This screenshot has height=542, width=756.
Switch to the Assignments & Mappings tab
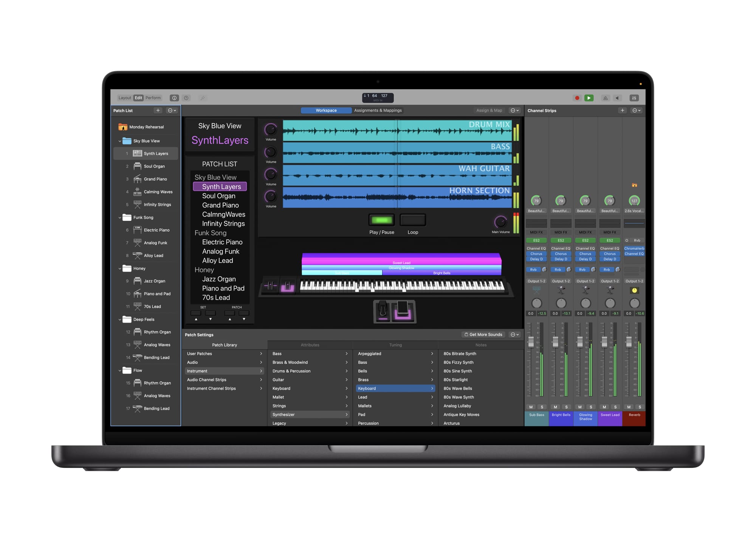point(378,110)
